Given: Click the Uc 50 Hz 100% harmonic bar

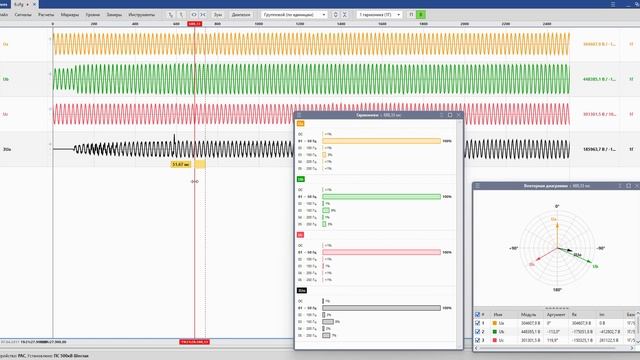Looking at the screenshot, I should point(382,252).
